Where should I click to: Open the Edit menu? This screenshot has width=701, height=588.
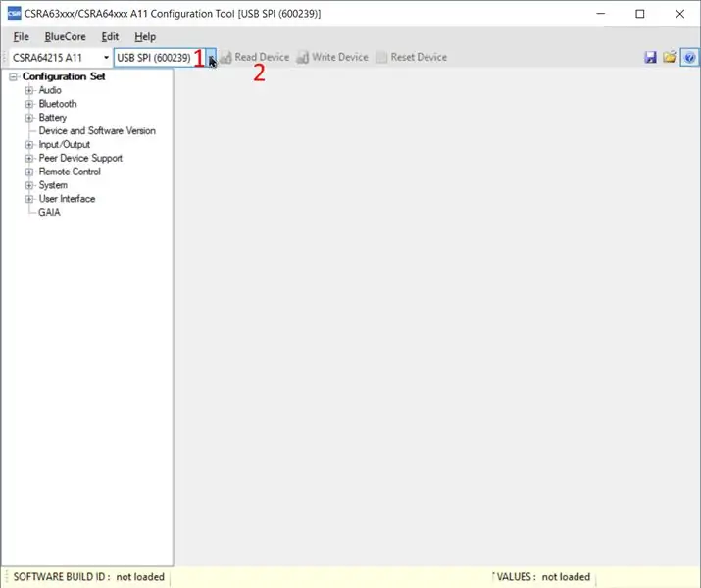(110, 37)
